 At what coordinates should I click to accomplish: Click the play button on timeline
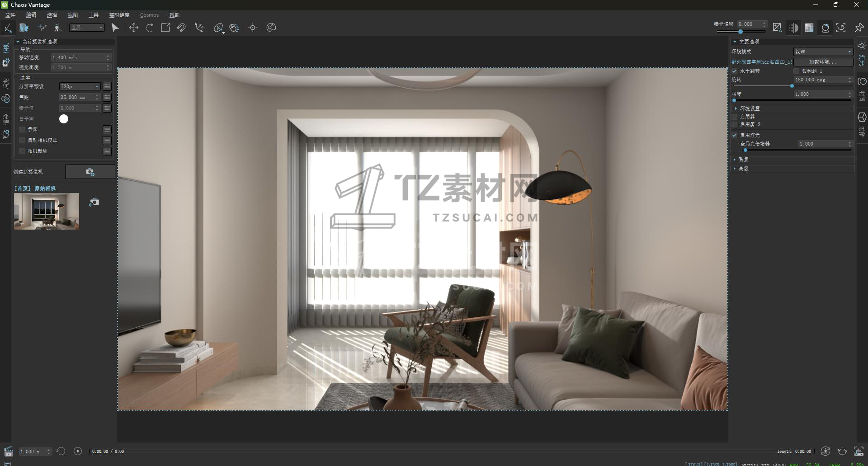78,451
